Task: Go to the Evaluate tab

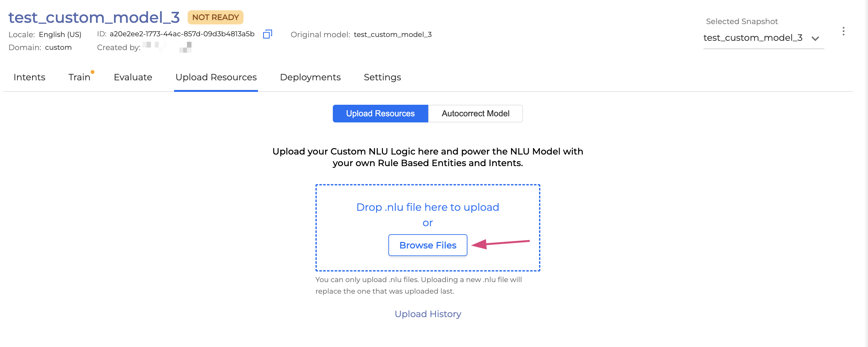Action: (x=133, y=77)
